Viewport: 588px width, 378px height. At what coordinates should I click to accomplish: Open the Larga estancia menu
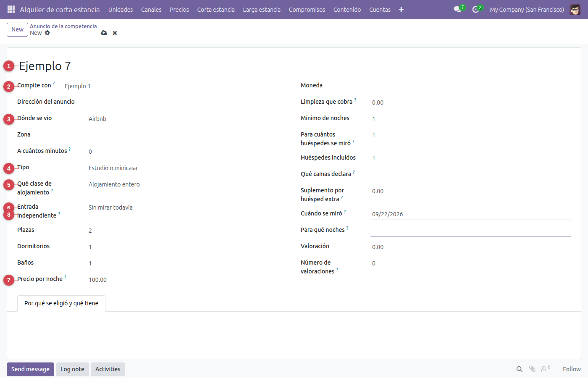point(262,9)
